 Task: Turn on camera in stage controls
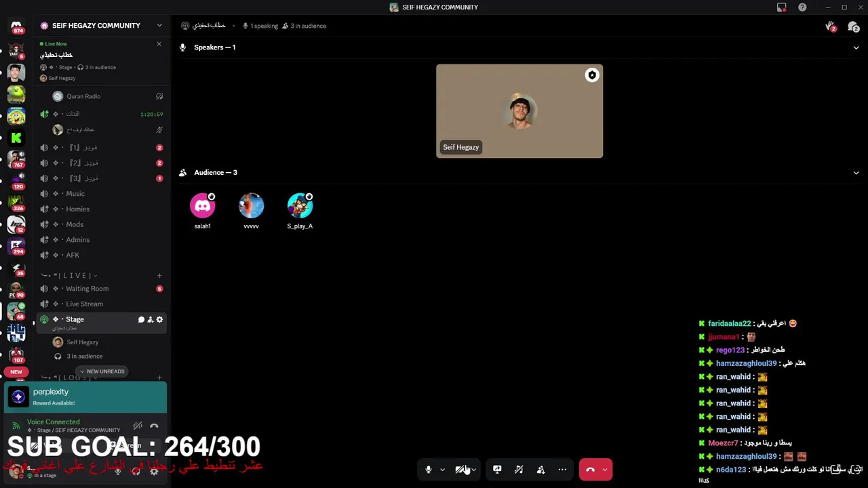click(461, 470)
